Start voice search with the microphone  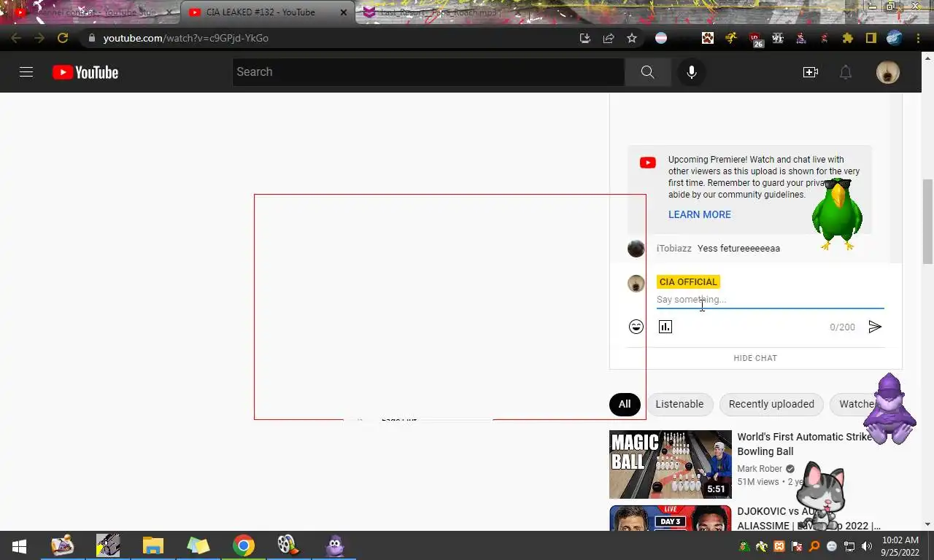click(691, 72)
